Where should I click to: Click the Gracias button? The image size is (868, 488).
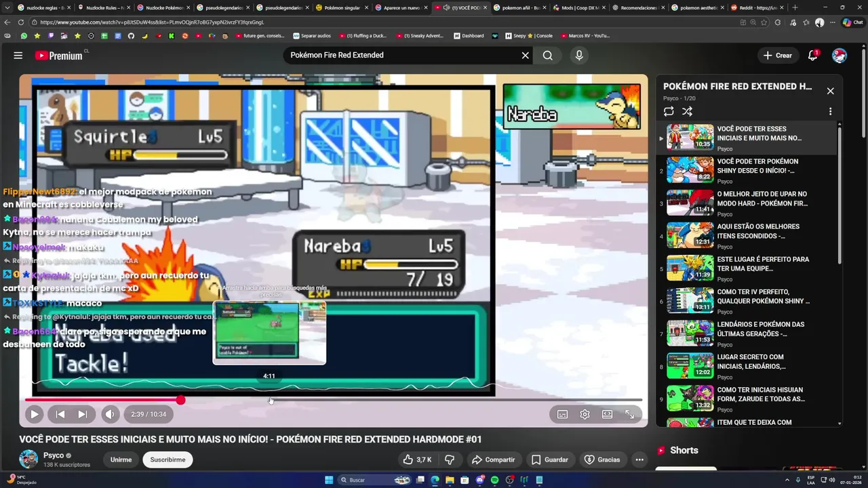pyautogui.click(x=602, y=460)
